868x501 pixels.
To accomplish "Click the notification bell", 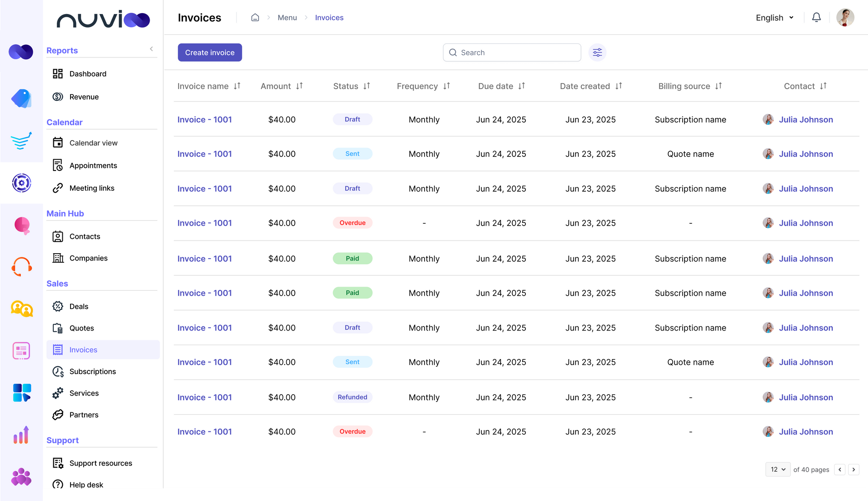I will [816, 17].
